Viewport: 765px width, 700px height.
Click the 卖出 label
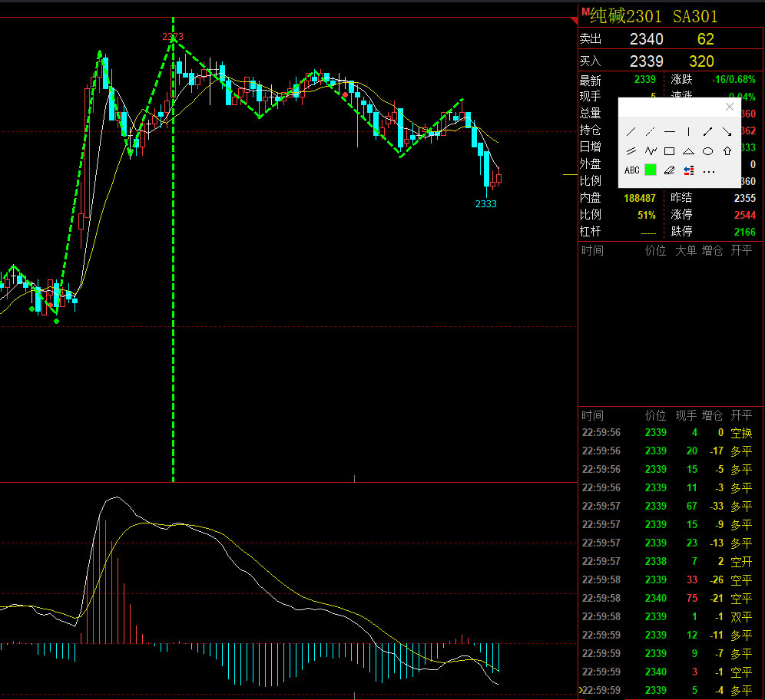pos(591,39)
